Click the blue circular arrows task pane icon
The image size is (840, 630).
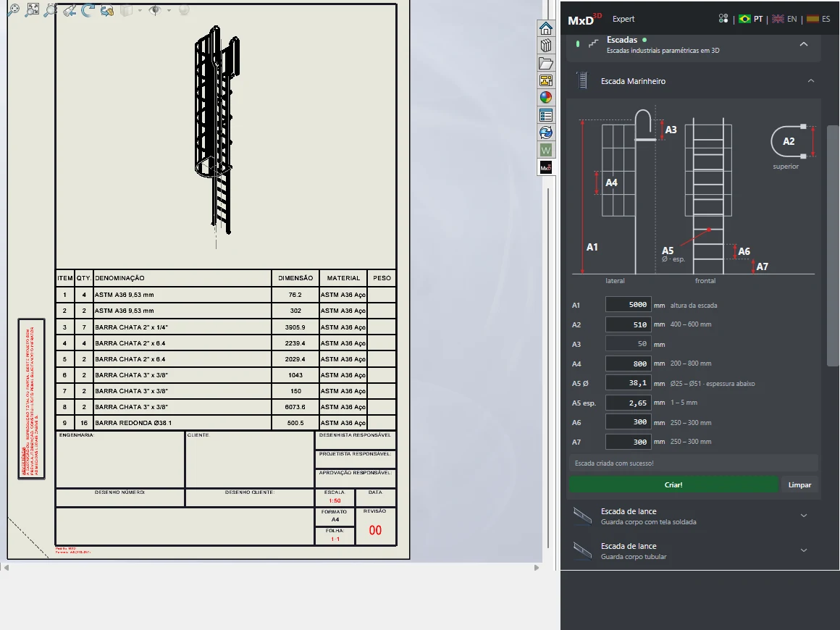point(546,133)
